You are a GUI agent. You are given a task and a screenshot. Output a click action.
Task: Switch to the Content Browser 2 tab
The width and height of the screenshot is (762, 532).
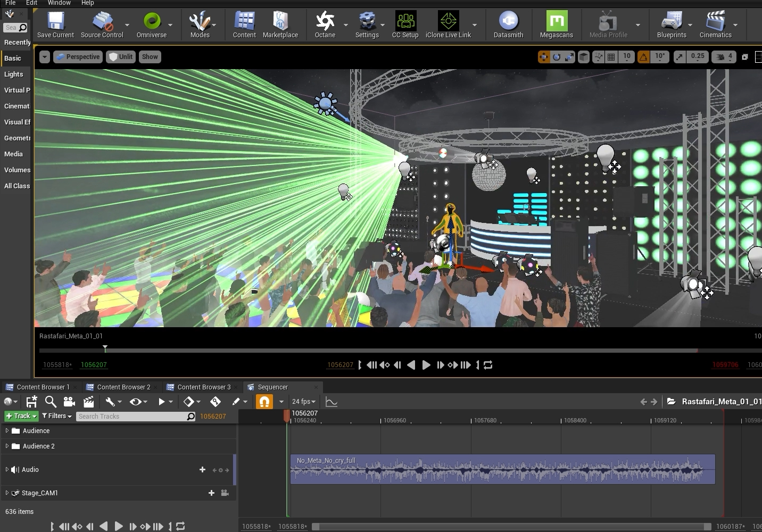pos(123,387)
